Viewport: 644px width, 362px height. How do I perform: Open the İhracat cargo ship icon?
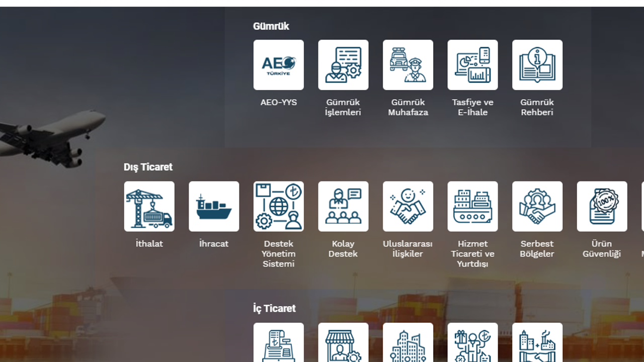coord(214,206)
